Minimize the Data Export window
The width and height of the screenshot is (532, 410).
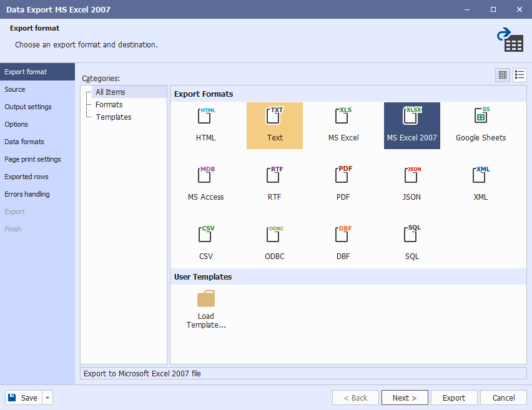(467, 9)
